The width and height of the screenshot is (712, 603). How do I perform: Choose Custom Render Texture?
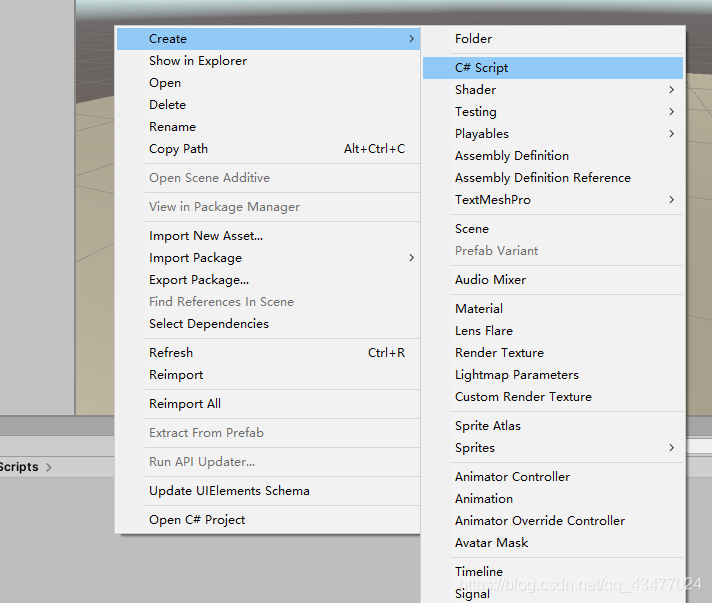(x=553, y=397)
